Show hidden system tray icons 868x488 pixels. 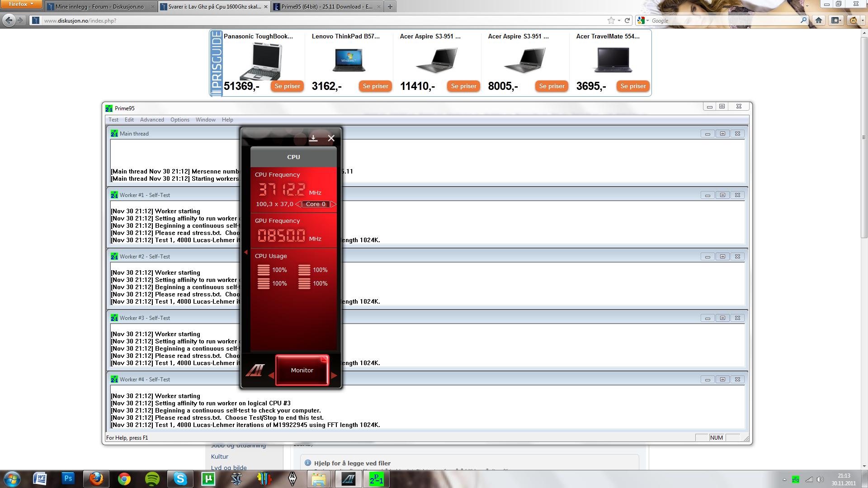[784, 479]
